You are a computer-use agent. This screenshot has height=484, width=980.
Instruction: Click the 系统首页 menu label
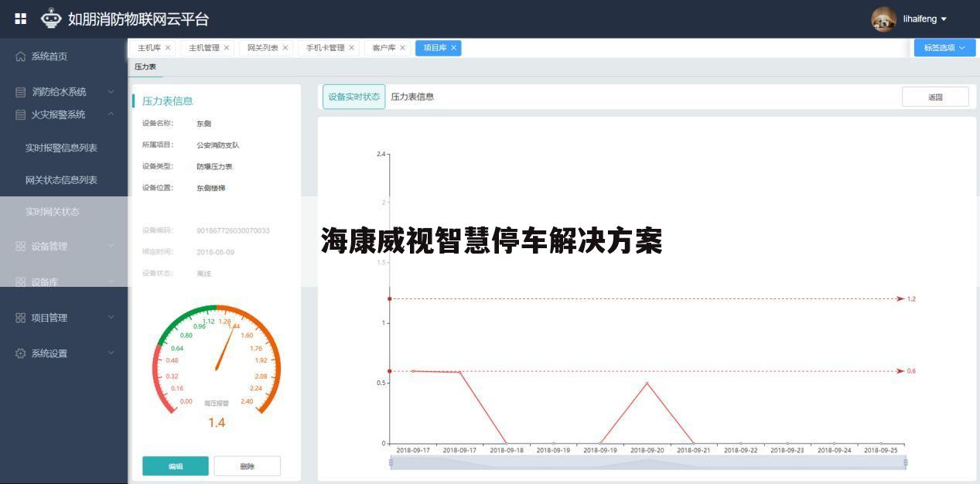click(x=50, y=56)
